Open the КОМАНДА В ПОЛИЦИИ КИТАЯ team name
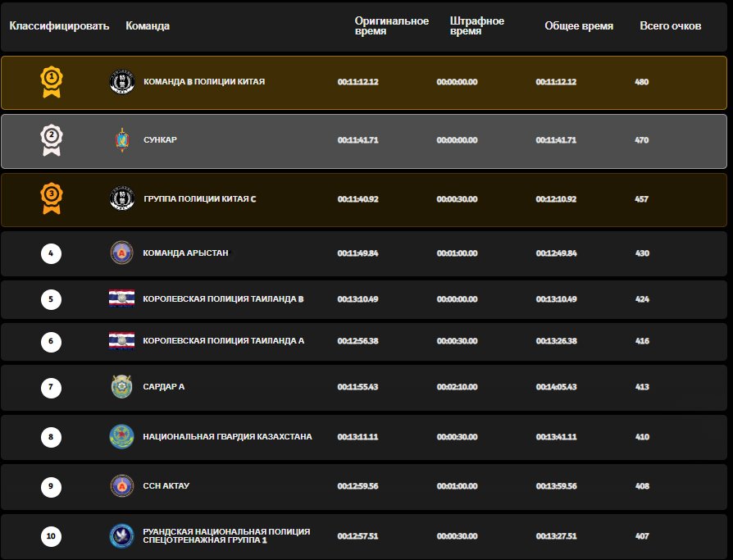733x560 pixels. [x=203, y=82]
